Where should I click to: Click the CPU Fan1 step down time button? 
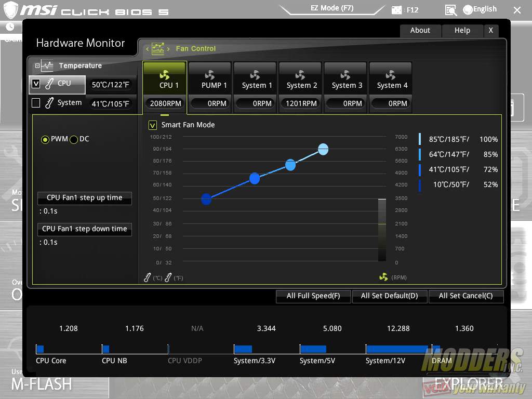point(85,229)
